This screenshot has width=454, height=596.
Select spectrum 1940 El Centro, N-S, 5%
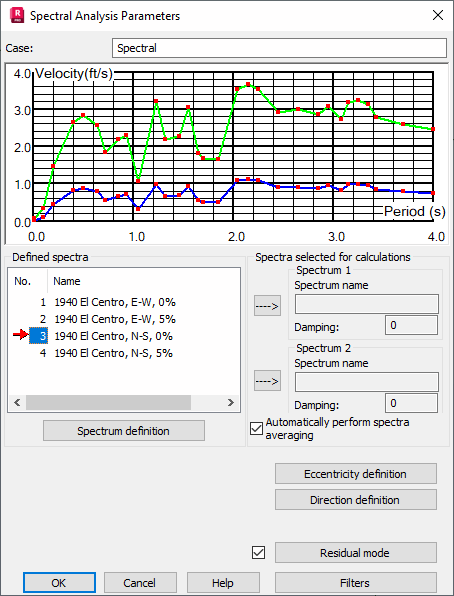(x=114, y=353)
